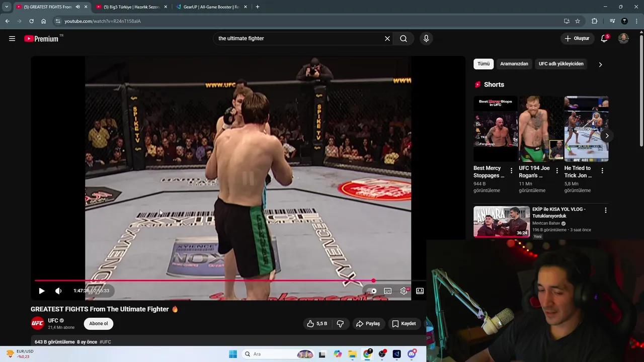Open Best Mercy Stoppages short thumbnail
The image size is (644, 362).
tap(496, 129)
